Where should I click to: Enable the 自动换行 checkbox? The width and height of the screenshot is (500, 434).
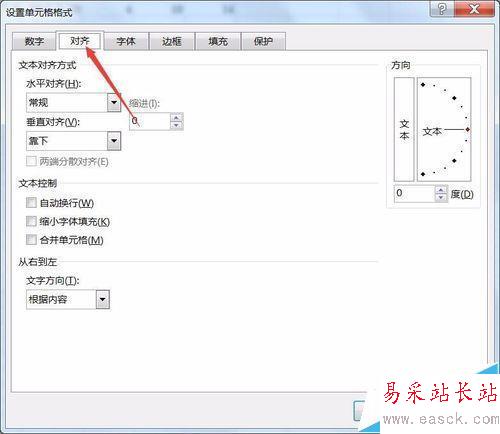(x=31, y=202)
